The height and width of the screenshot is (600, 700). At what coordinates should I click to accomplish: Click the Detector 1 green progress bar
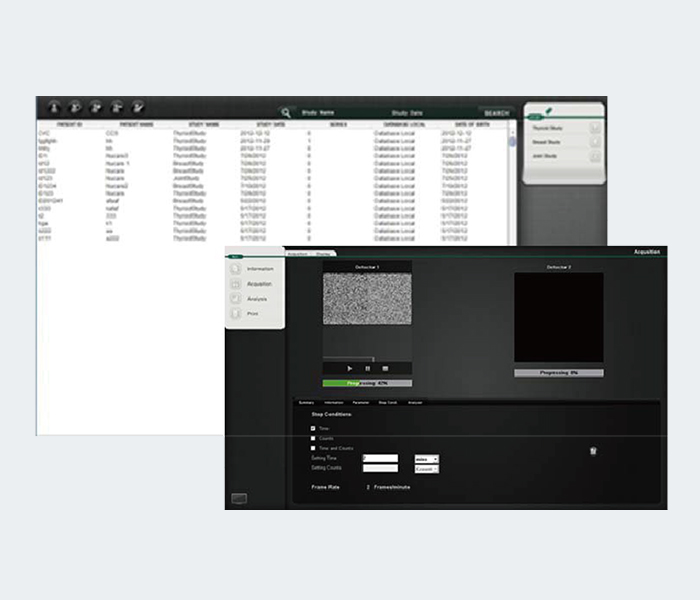pos(367,383)
